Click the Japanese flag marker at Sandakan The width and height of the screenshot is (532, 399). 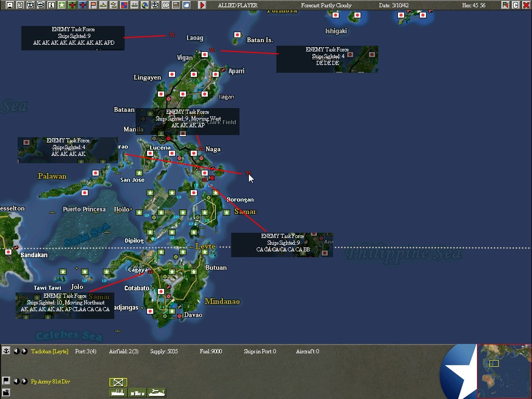tap(8, 252)
